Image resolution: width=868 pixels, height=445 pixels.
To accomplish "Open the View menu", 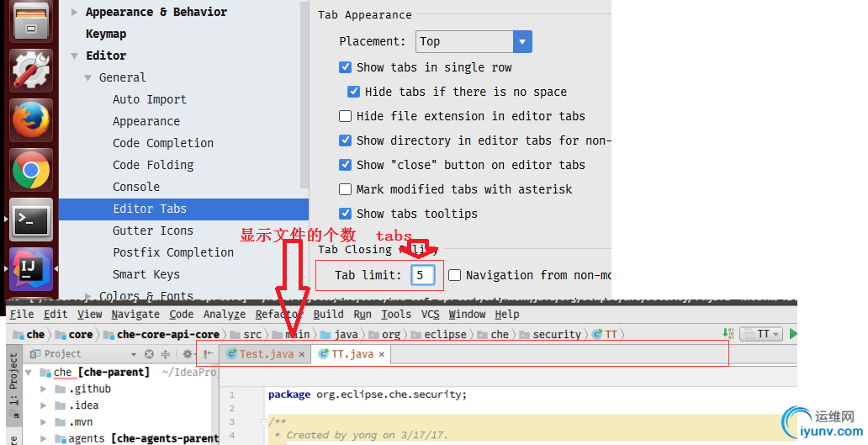I will point(90,315).
